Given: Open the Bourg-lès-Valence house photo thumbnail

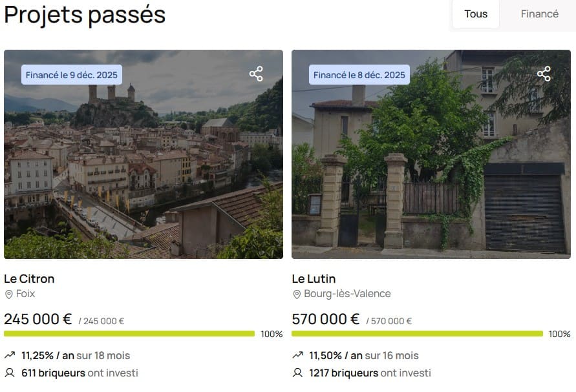Looking at the screenshot, I should [431, 168].
